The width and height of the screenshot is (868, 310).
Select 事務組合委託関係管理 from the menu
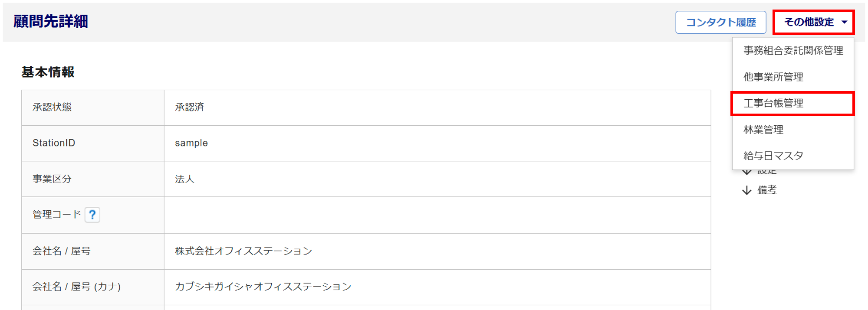click(793, 51)
